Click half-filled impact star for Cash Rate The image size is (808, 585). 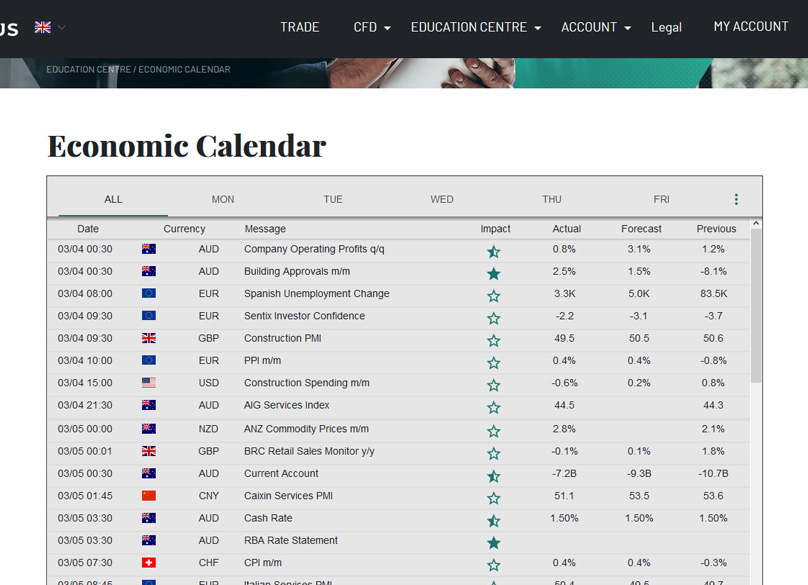(494, 521)
